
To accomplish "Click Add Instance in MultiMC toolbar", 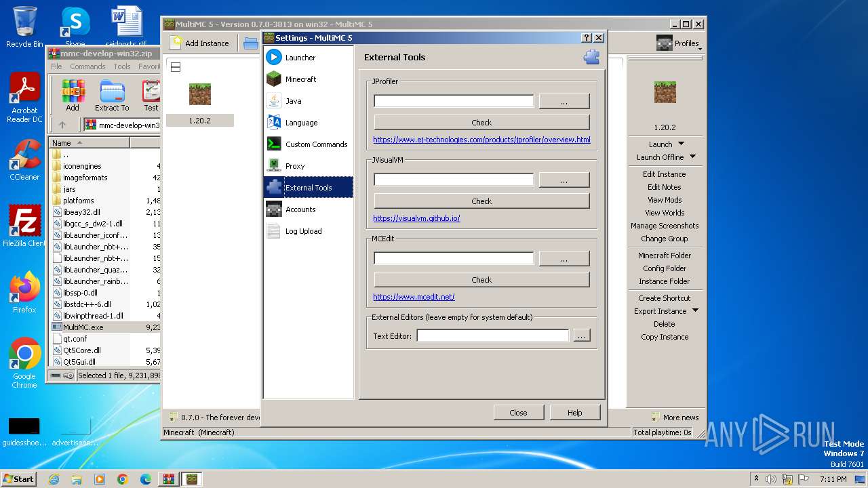I will [x=199, y=43].
